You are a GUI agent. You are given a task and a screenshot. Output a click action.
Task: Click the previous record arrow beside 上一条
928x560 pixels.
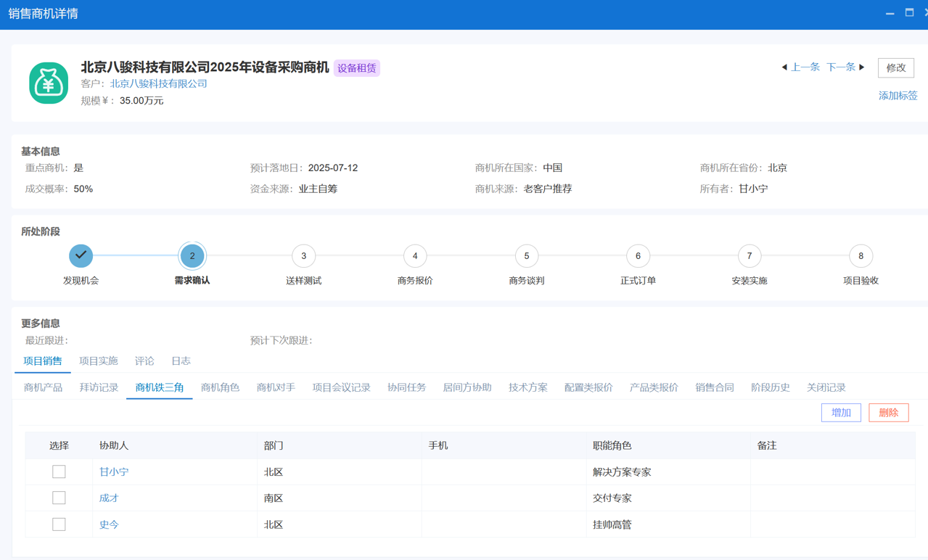(784, 67)
